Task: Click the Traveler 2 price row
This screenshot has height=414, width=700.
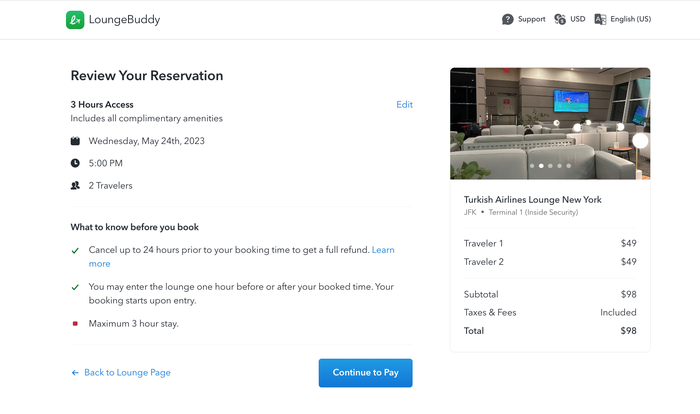Action: point(550,262)
